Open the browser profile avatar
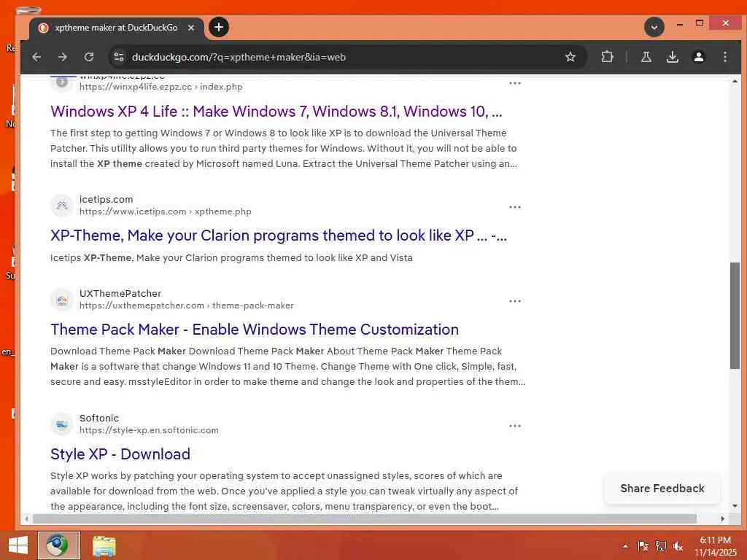Viewport: 747px width, 560px height. coord(698,57)
